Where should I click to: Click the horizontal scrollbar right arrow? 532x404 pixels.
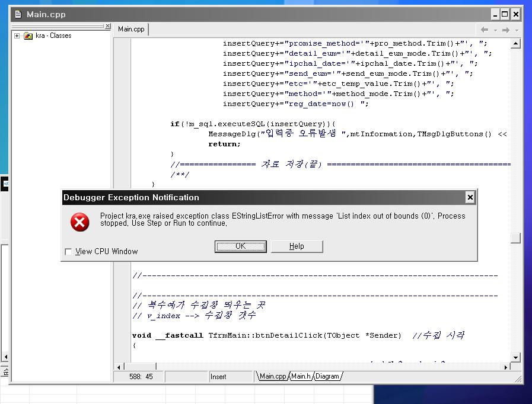pyautogui.click(x=506, y=367)
